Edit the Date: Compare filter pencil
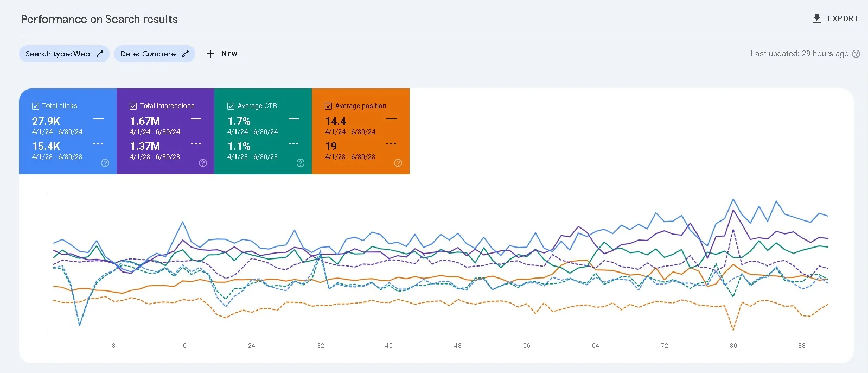The height and width of the screenshot is (373, 868). tap(186, 54)
